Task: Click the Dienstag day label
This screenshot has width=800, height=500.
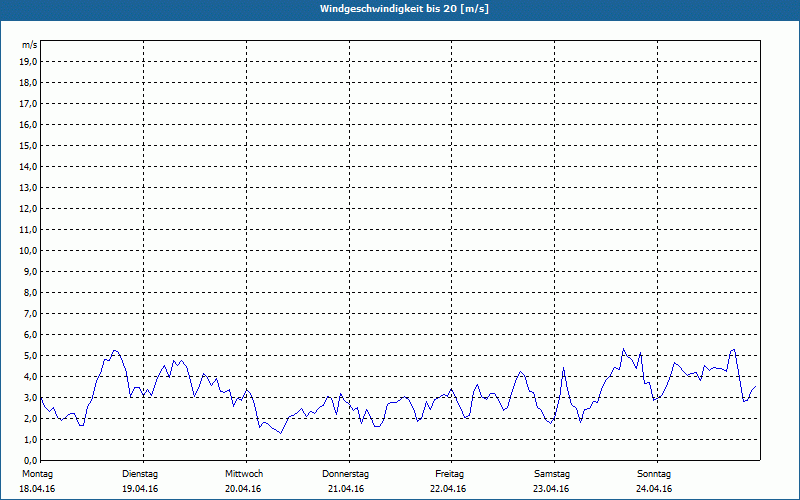Action: pos(140,474)
